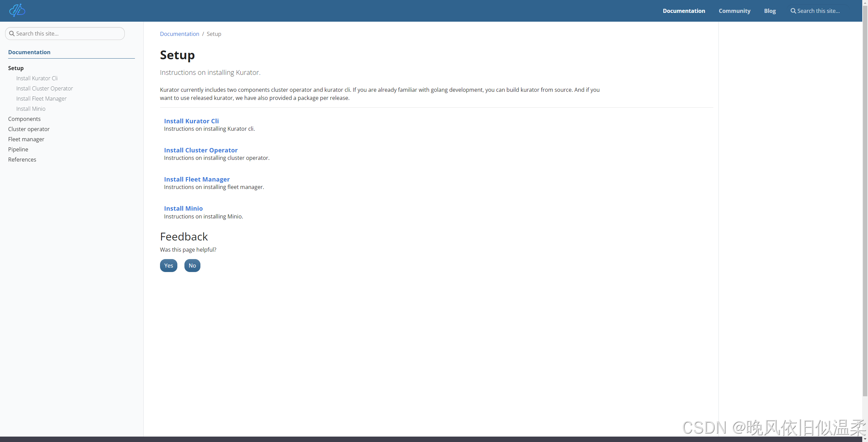
Task: Click the Kurator logo icon
Action: [x=17, y=10]
